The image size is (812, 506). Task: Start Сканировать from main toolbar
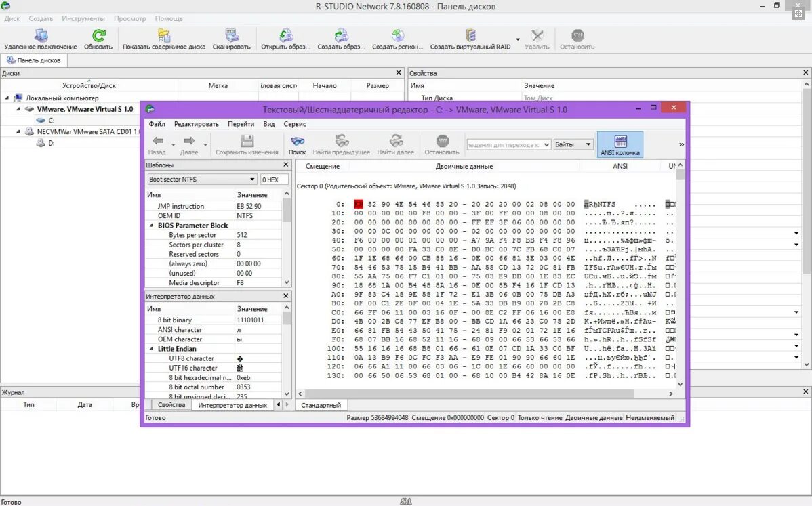click(x=232, y=35)
